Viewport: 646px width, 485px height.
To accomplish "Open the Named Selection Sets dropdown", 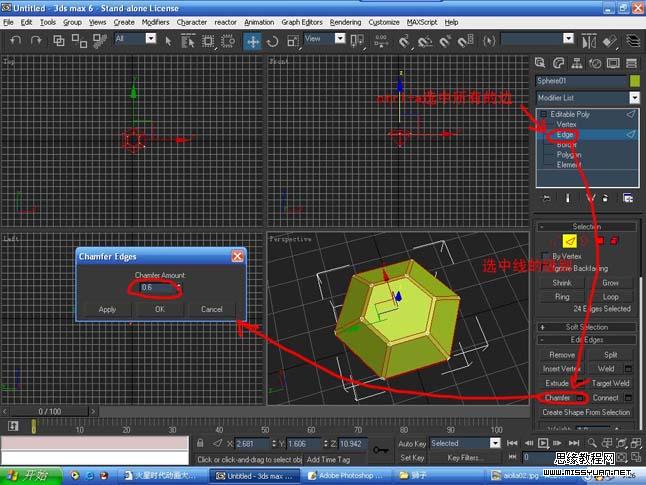I will 569,39.
